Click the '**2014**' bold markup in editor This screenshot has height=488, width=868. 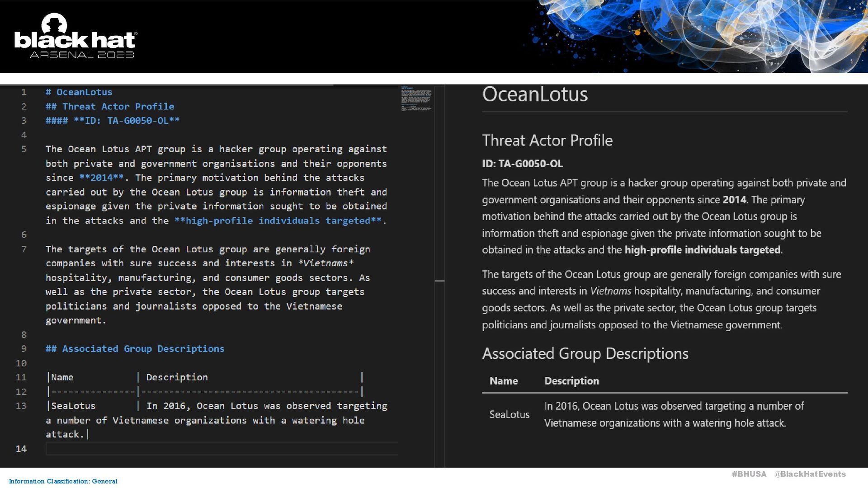[101, 178]
